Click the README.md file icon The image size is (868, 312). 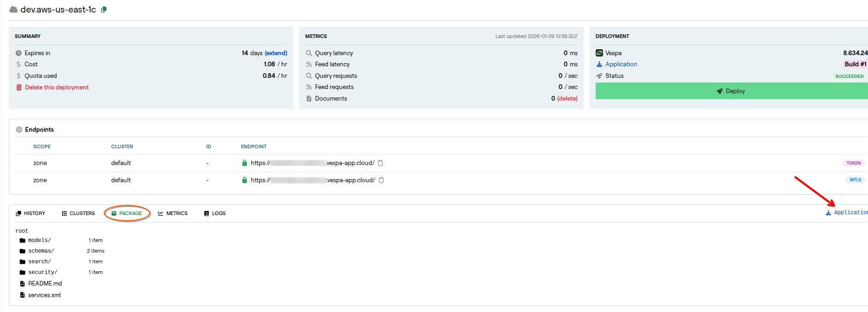point(22,284)
